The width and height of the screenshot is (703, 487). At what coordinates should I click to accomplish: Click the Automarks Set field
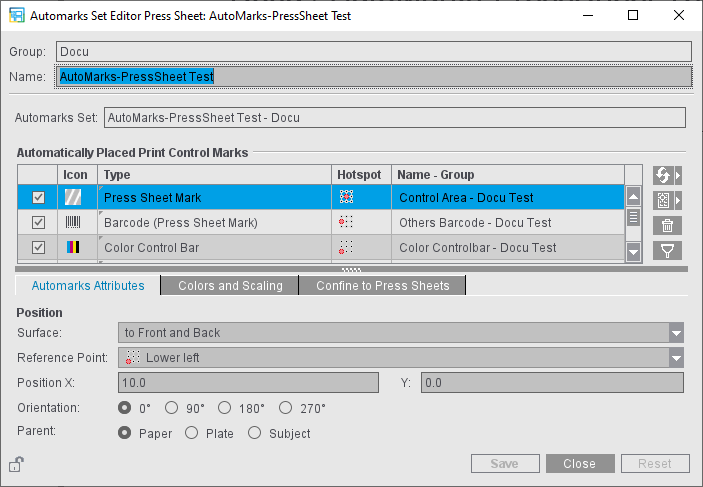(x=395, y=117)
